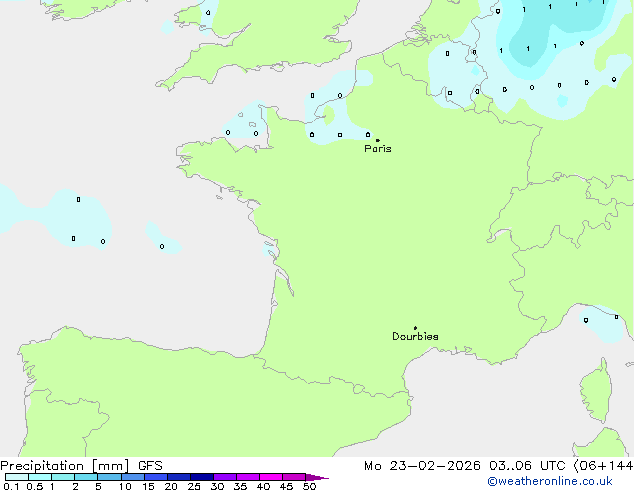
Task: Click the '10' legend scale label
Action: (x=125, y=486)
